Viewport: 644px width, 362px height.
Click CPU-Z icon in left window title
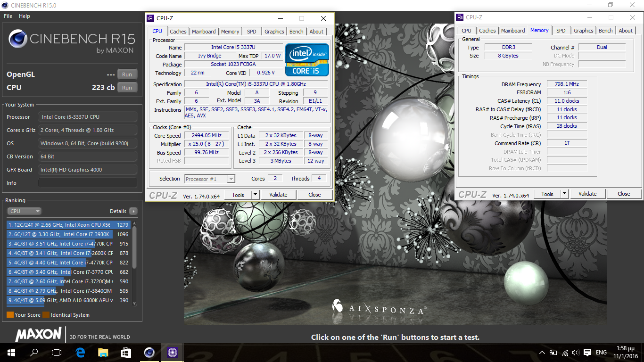tap(151, 18)
